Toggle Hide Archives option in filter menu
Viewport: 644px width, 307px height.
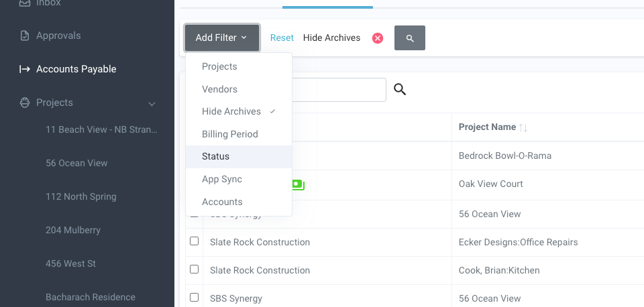pyautogui.click(x=231, y=111)
